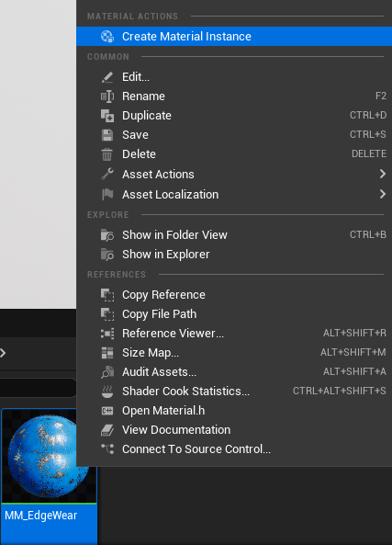This screenshot has width=392, height=545.
Task: Click the Rename text-cursor icon
Action: click(x=107, y=97)
